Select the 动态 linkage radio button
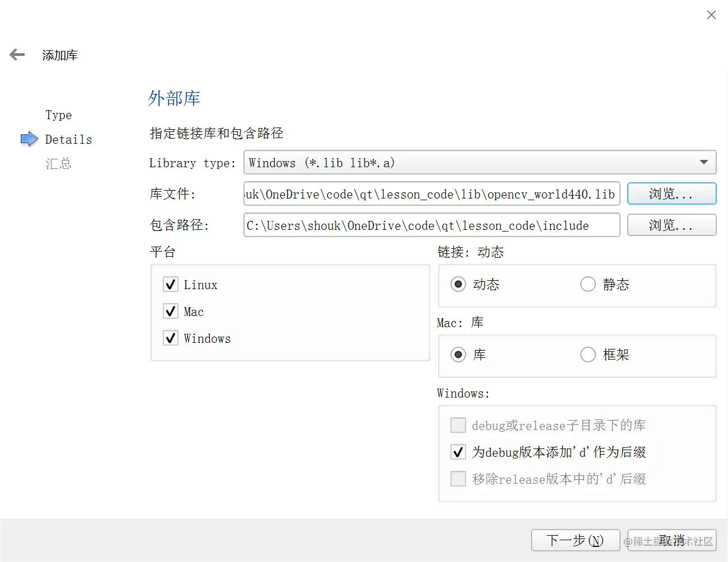The width and height of the screenshot is (728, 562). click(x=458, y=285)
